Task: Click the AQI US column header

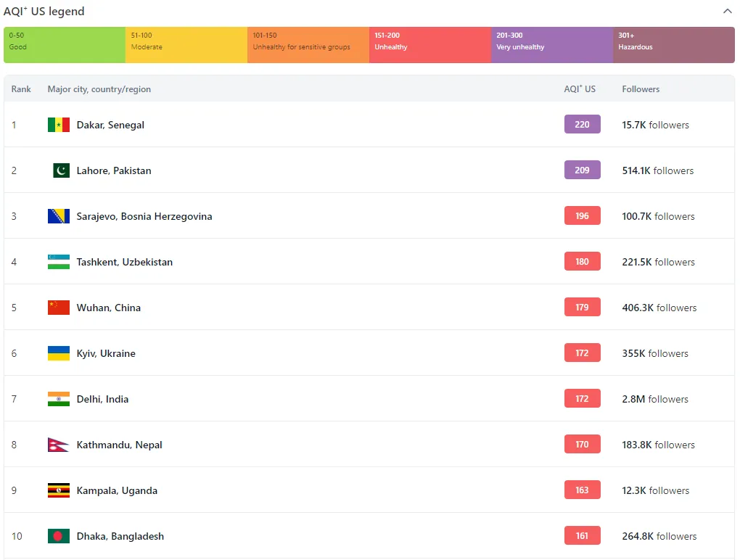Action: (x=579, y=89)
